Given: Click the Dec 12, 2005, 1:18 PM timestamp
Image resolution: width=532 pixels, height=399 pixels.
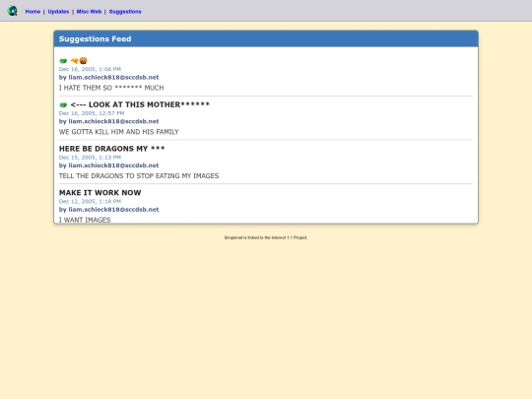Looking at the screenshot, I should tap(90, 202).
